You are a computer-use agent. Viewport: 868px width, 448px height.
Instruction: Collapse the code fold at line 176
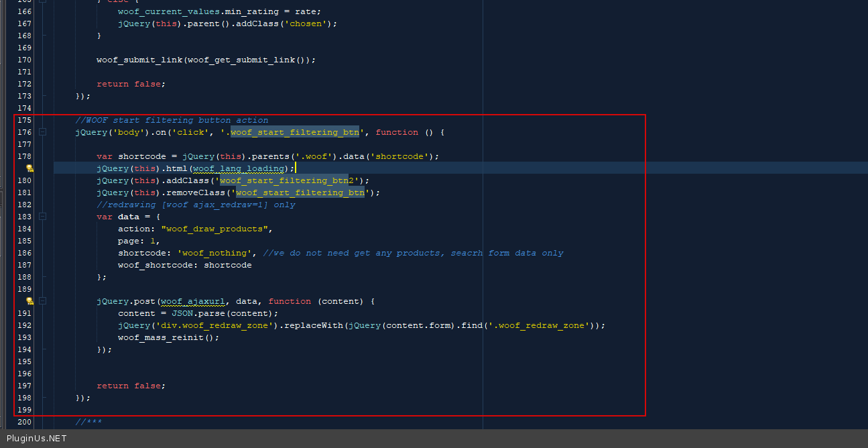click(43, 133)
